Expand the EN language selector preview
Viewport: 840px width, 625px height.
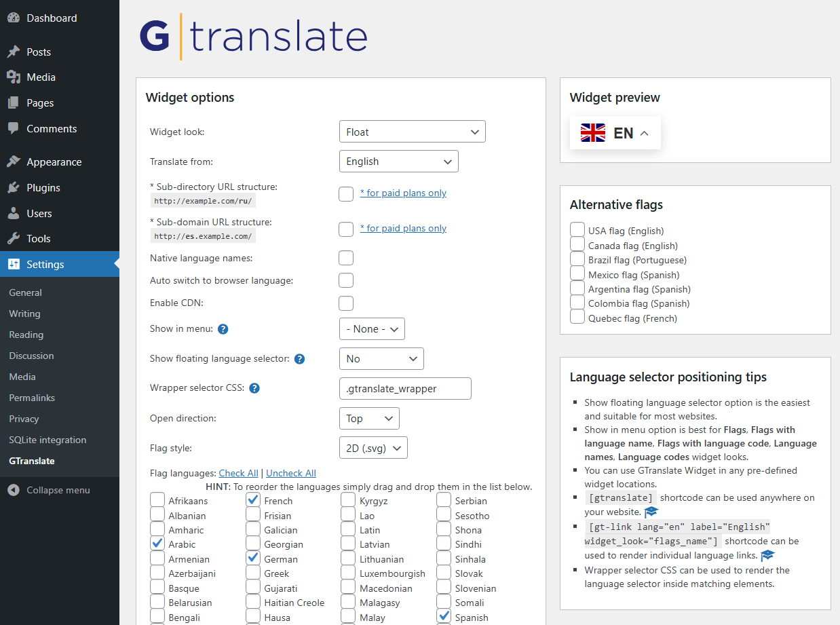click(615, 133)
